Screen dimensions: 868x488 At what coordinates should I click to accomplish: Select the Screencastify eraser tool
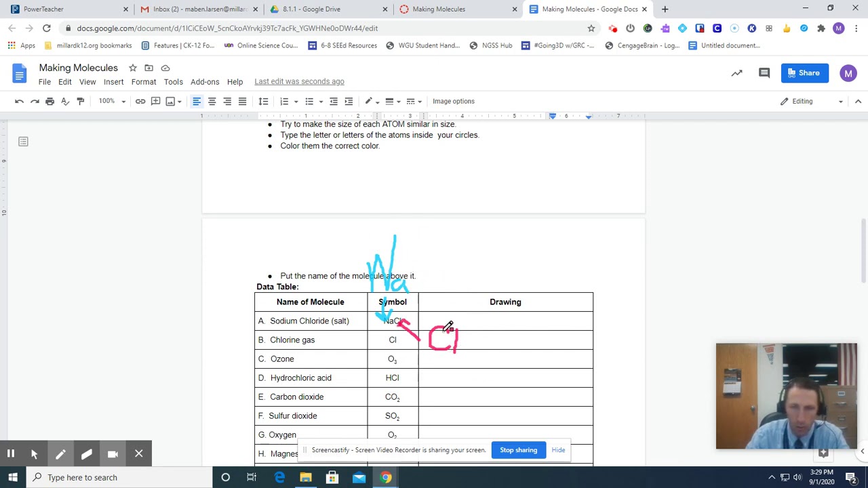tap(86, 454)
